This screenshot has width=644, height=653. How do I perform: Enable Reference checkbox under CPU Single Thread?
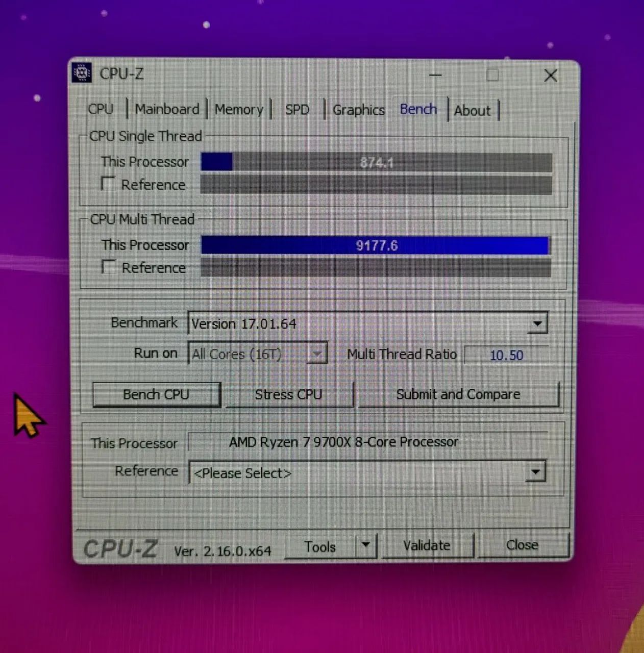[x=108, y=184]
